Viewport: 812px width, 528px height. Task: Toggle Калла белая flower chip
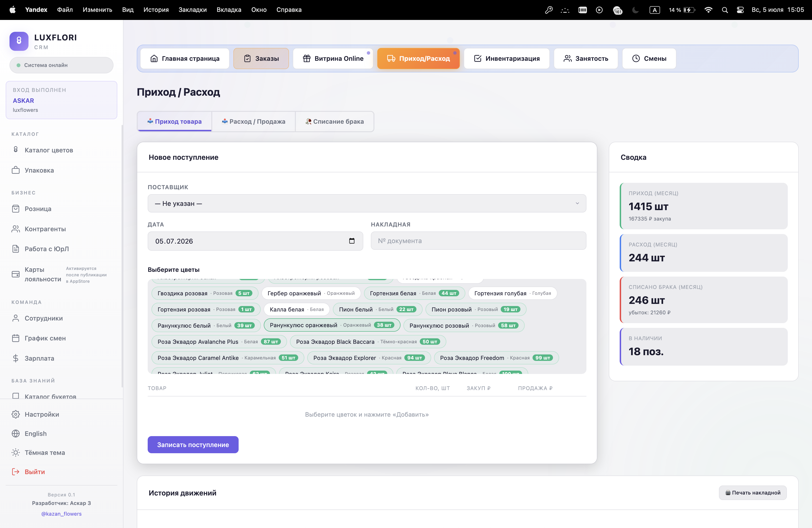tap(297, 309)
